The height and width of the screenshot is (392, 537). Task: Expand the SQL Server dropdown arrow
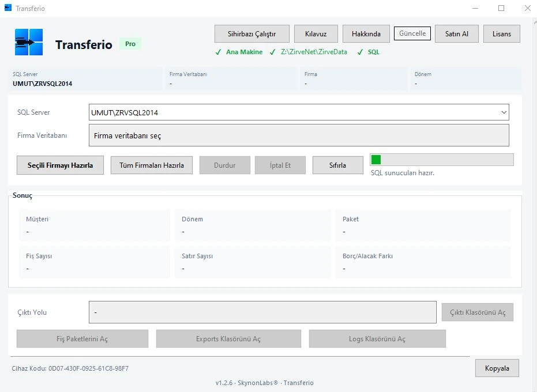click(x=504, y=112)
